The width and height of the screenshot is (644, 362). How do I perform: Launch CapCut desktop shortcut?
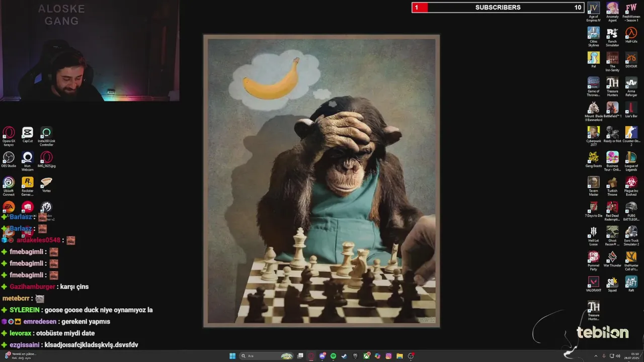coord(27,135)
